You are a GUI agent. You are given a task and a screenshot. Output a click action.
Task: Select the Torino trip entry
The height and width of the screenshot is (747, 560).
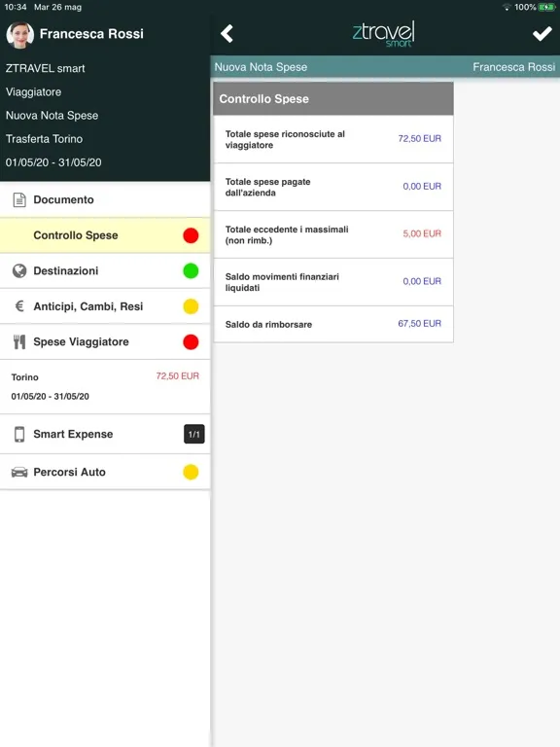click(x=105, y=386)
